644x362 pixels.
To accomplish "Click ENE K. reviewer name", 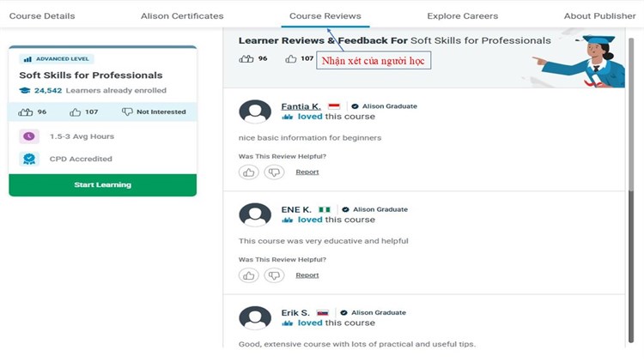I will [x=296, y=209].
